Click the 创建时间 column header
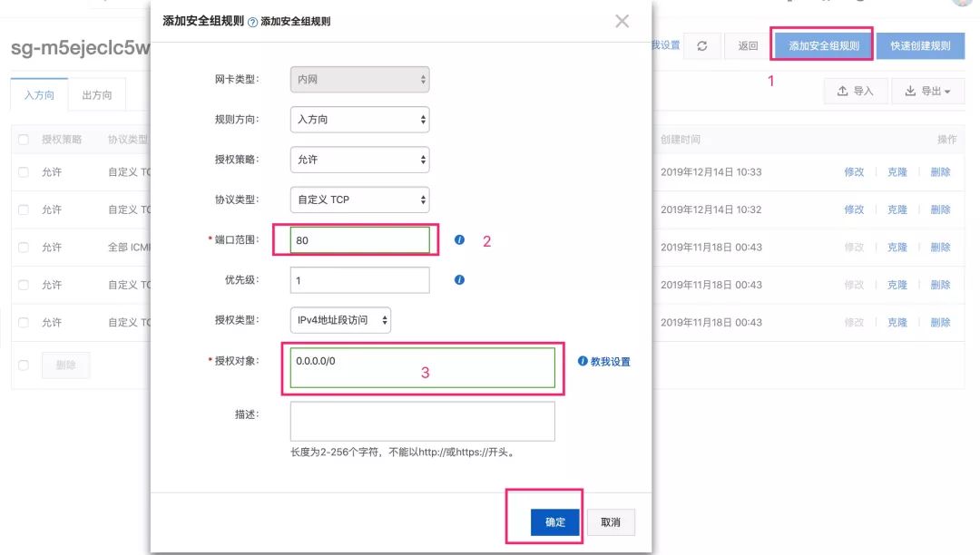The height and width of the screenshot is (555, 980). click(x=680, y=140)
